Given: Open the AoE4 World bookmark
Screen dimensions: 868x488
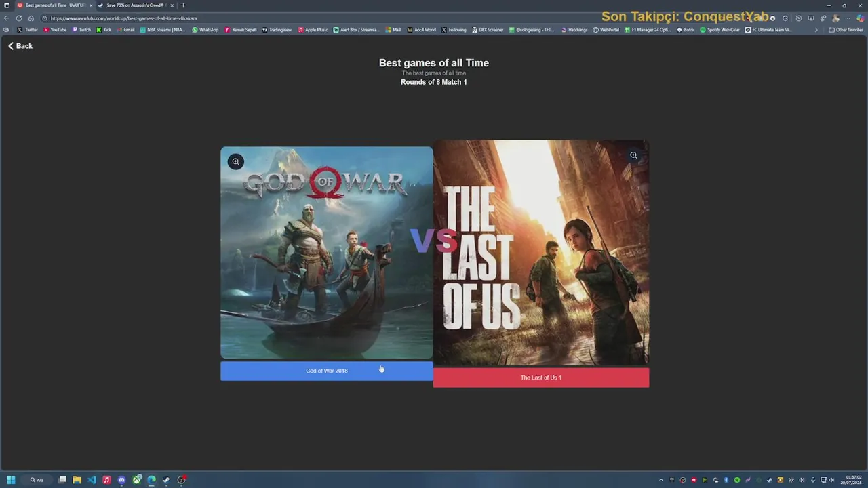Looking at the screenshot, I should click(x=422, y=30).
